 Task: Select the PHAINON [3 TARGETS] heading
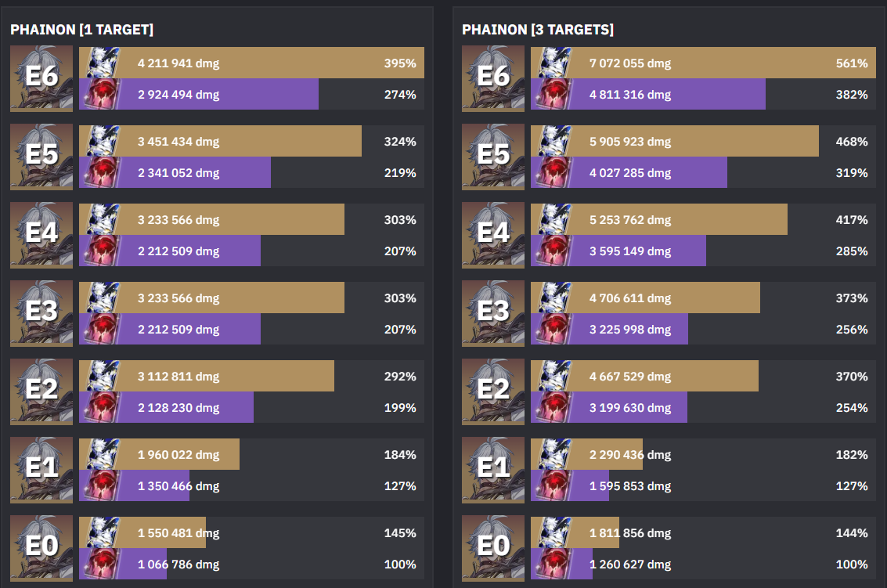(538, 30)
